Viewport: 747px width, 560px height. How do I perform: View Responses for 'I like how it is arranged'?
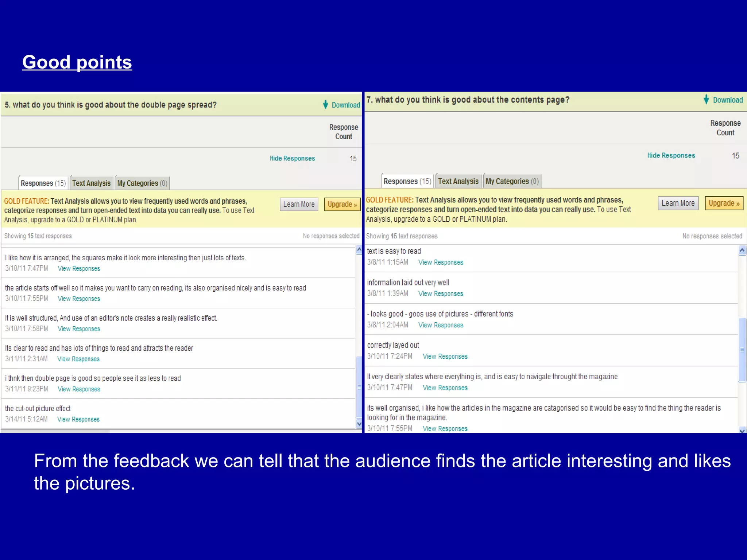[x=79, y=268]
